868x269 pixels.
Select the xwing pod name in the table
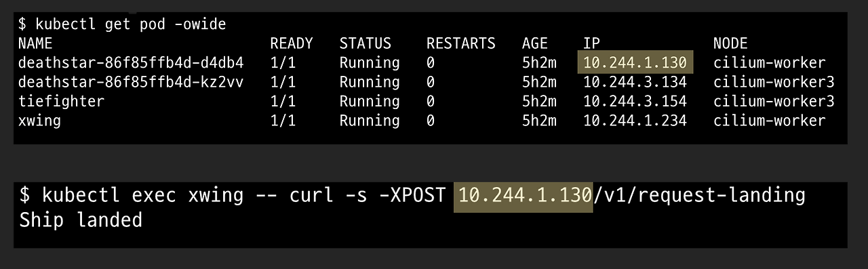point(39,121)
